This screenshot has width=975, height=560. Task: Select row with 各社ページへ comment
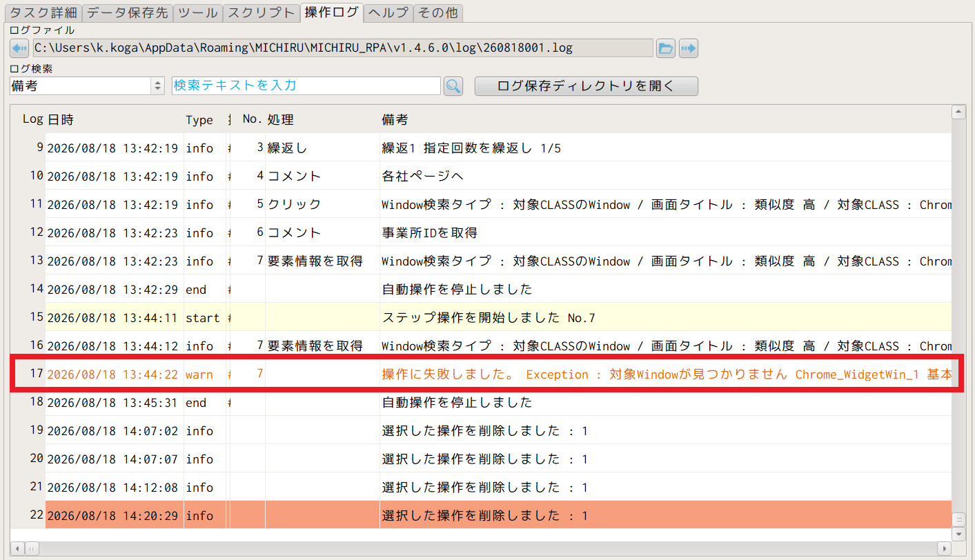coord(481,176)
